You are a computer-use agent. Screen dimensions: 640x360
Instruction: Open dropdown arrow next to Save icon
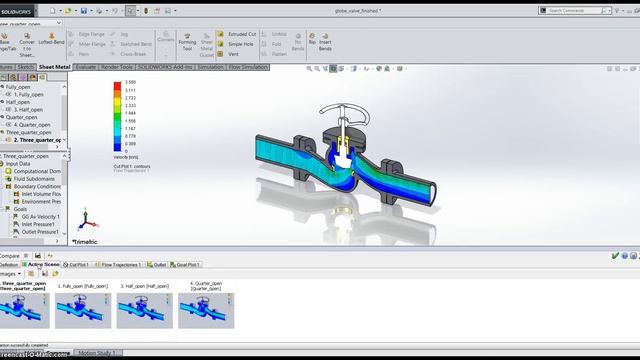tap(91, 11)
